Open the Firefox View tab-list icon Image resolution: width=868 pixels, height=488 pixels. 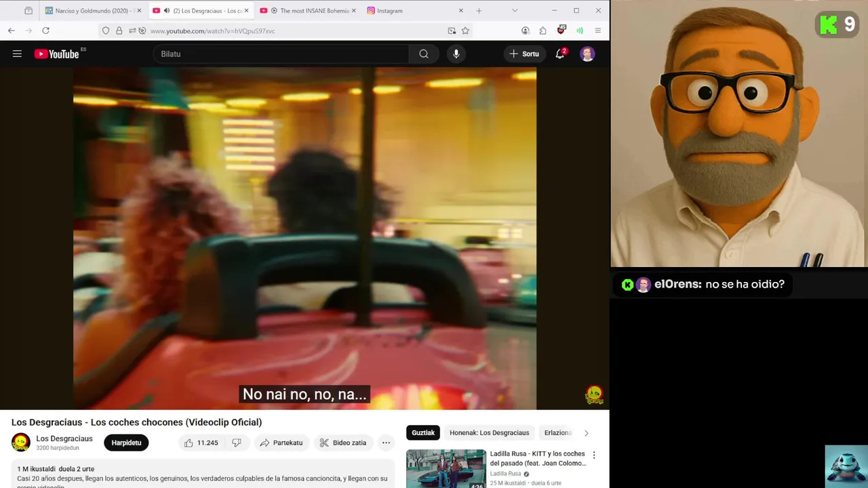[28, 11]
